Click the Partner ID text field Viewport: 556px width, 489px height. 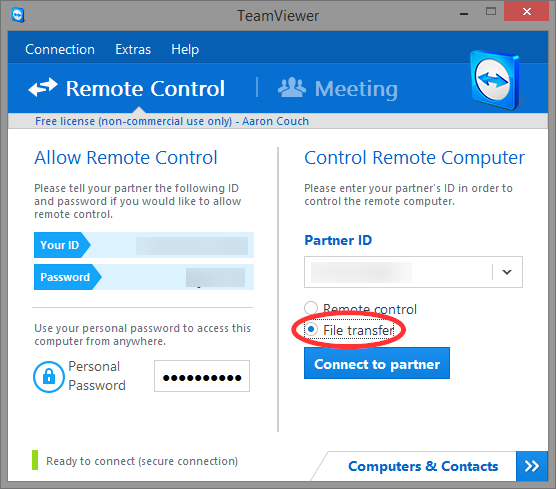398,272
